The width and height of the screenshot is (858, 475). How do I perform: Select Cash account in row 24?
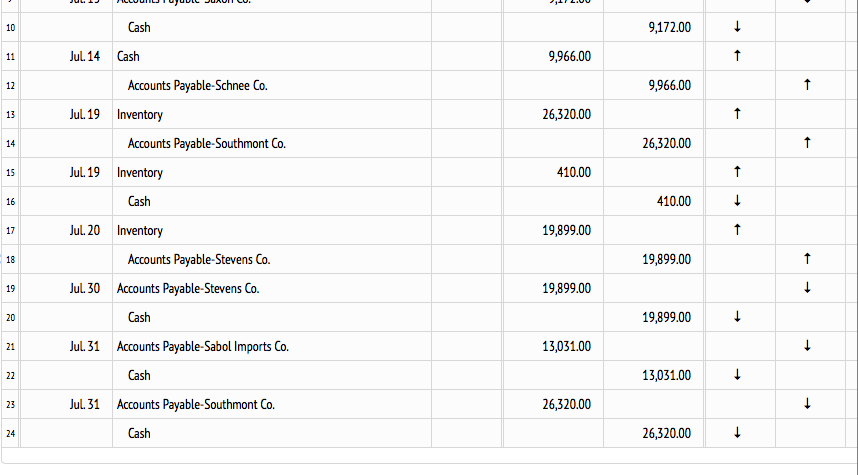tap(139, 433)
